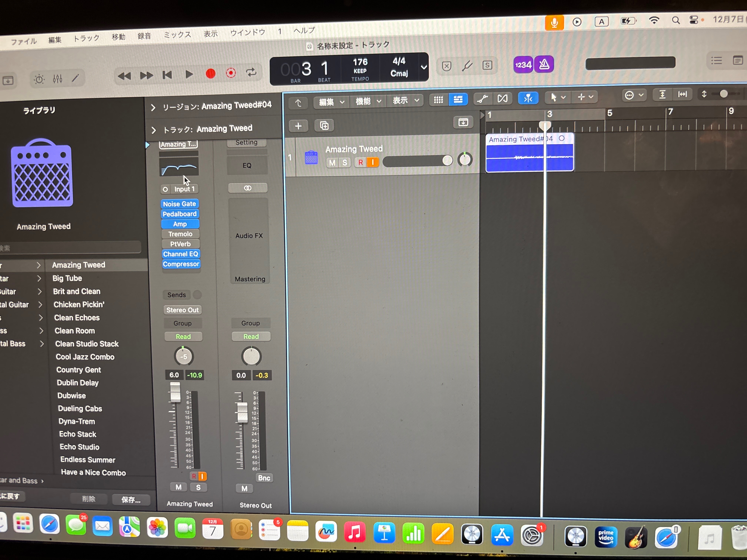Open the GarageBand guitar dock icon
Screen dimensions: 747x560
point(636,537)
